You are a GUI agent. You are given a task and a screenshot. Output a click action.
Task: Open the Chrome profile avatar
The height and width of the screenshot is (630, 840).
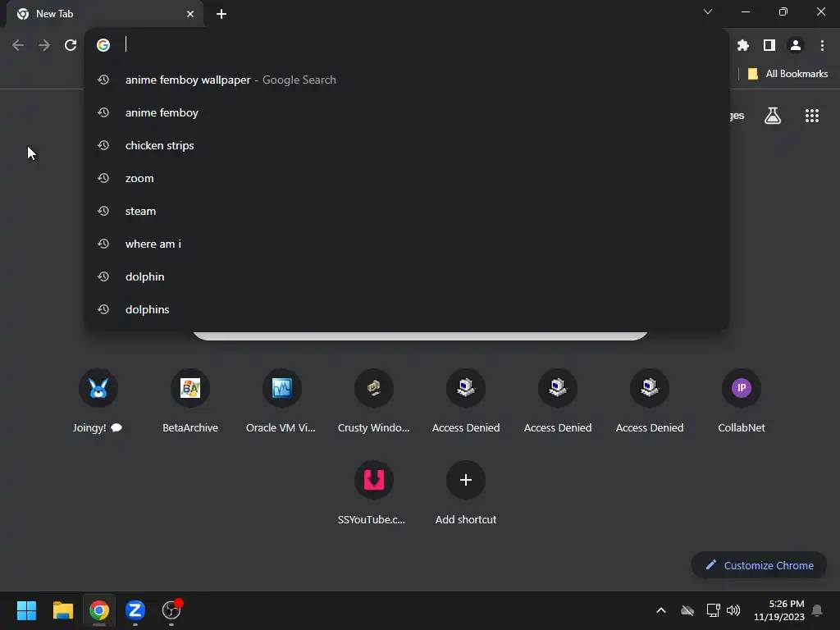tap(796, 46)
